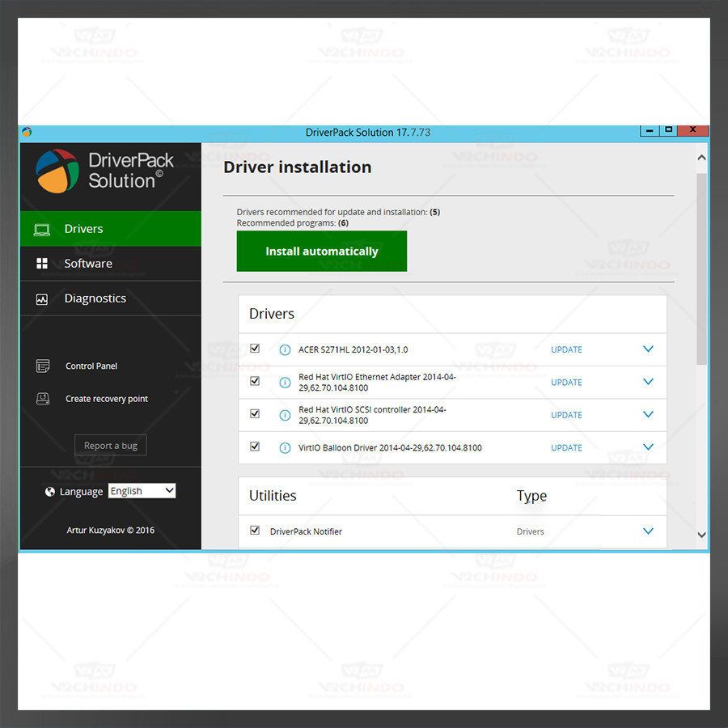Viewport: 728px width, 728px height.
Task: Click the DriverPack Notifier label
Action: coord(306,531)
